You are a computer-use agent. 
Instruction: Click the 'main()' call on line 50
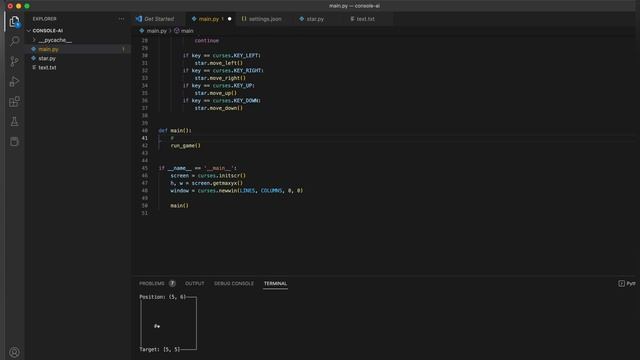tap(180, 206)
